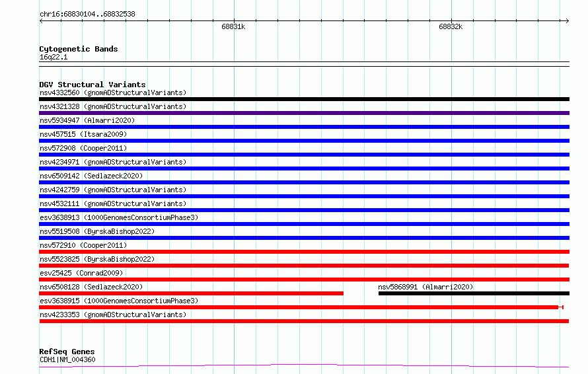The width and height of the screenshot is (588, 374).
Task: Open nsv5868991 (Almarri2020) label
Action: click(425, 287)
